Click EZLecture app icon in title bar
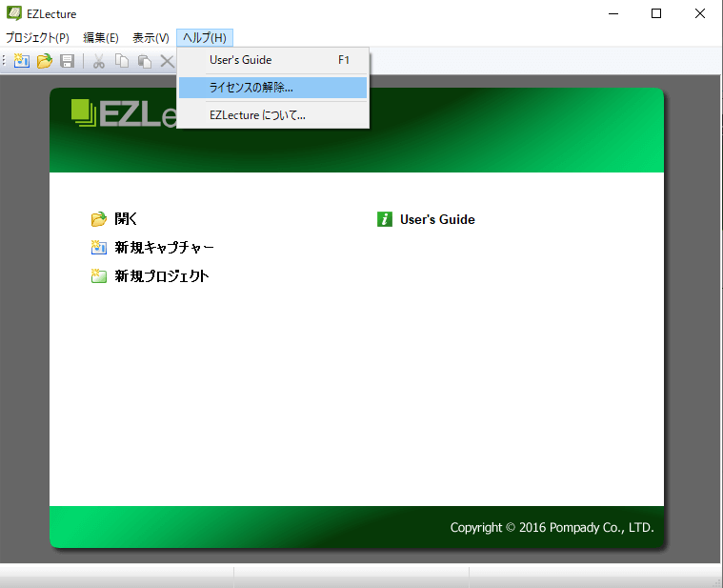The height and width of the screenshot is (588, 723). 14,13
